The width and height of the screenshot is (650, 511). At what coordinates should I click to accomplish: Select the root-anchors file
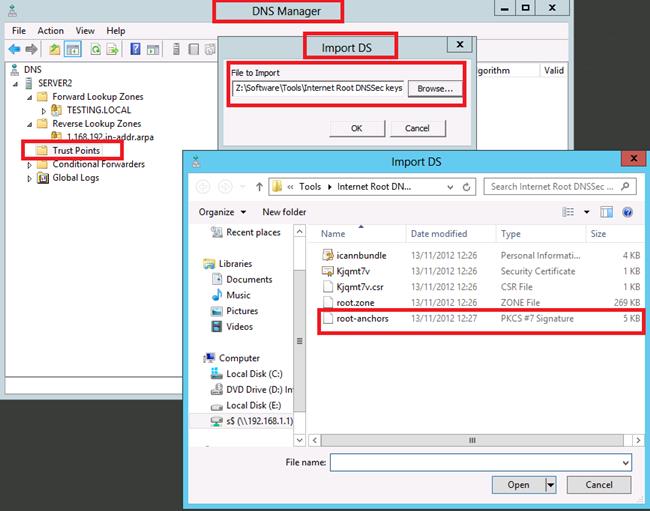480,319
